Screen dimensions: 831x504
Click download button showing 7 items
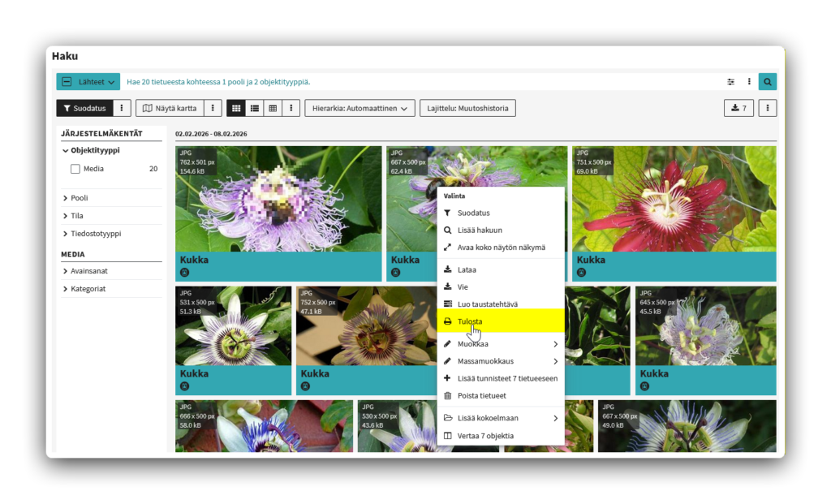[738, 108]
